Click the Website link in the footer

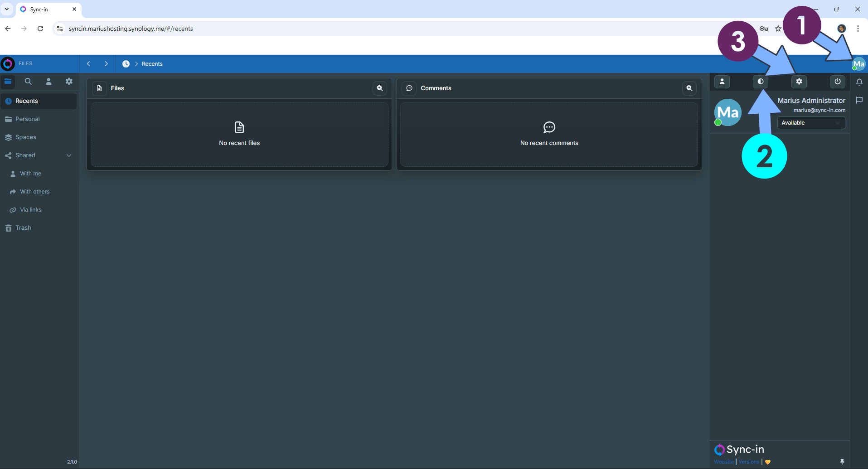pos(724,462)
